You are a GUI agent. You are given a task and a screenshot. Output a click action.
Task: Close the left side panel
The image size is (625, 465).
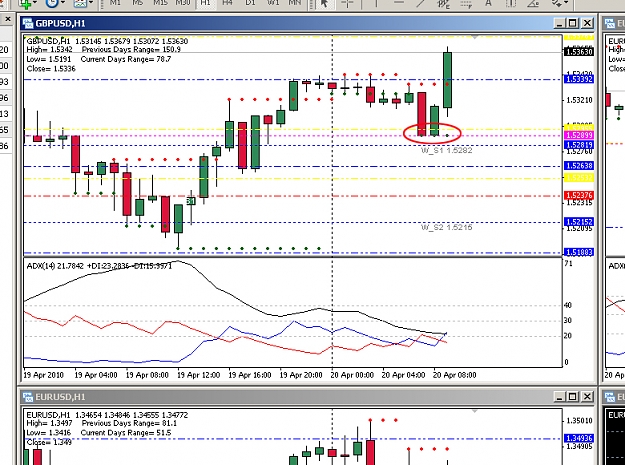(x=8, y=19)
